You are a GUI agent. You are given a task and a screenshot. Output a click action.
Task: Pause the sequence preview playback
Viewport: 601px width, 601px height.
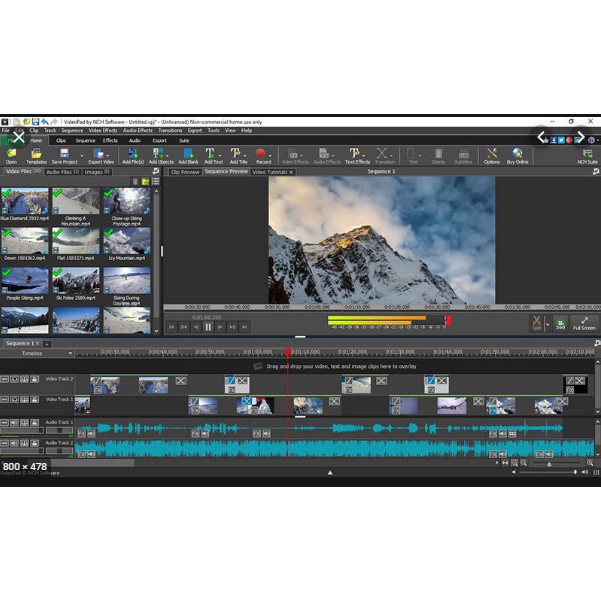(x=208, y=326)
